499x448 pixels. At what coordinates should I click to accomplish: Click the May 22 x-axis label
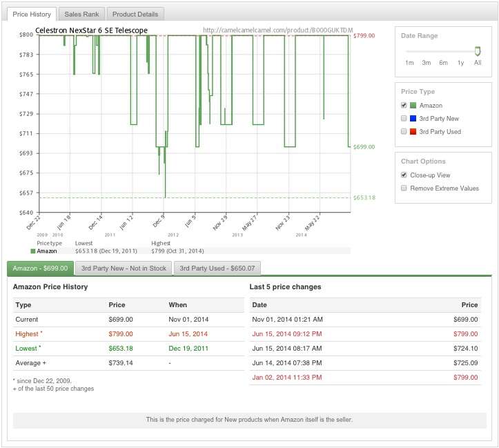[313, 222]
